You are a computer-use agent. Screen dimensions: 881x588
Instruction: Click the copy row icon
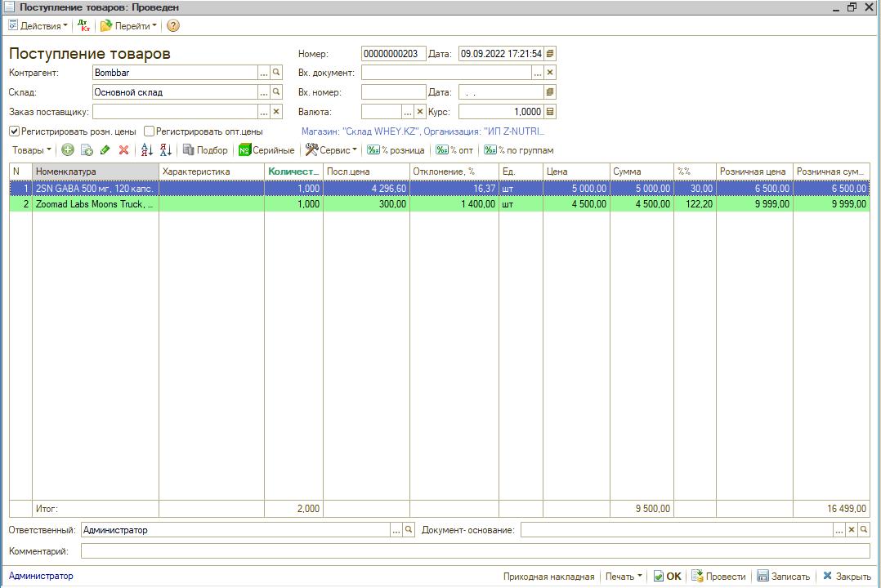pyautogui.click(x=87, y=150)
